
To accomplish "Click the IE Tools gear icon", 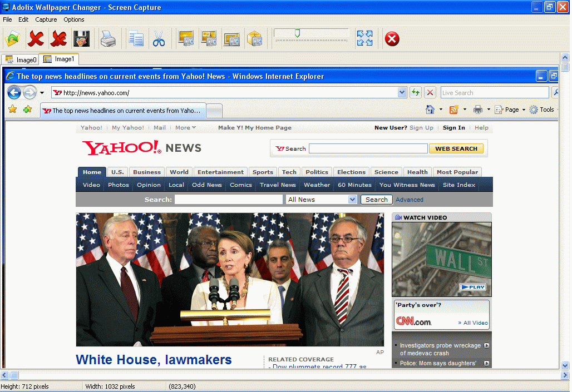I will [534, 110].
